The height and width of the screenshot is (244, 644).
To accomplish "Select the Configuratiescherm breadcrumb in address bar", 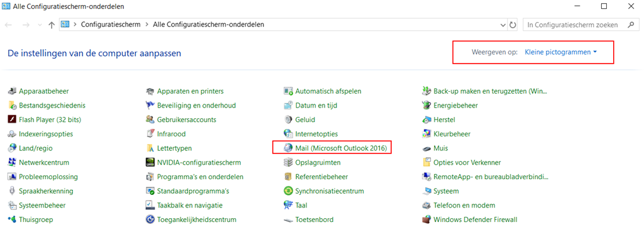I will [111, 25].
